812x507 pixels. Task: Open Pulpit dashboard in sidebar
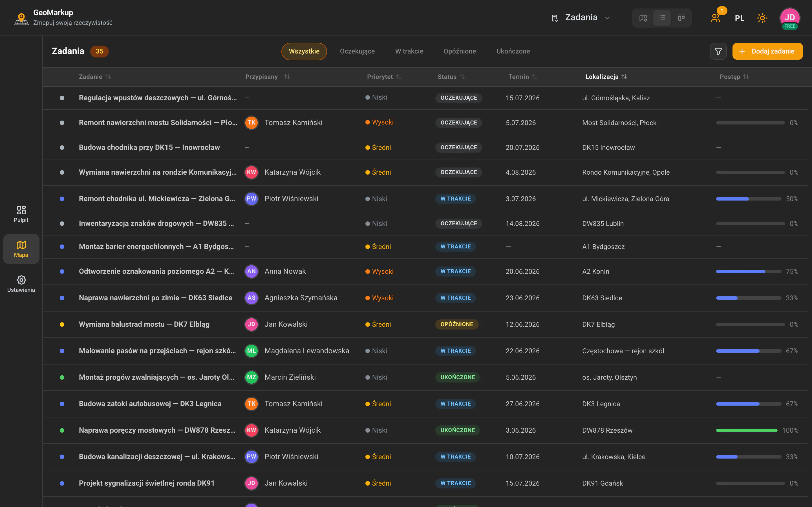(x=21, y=214)
